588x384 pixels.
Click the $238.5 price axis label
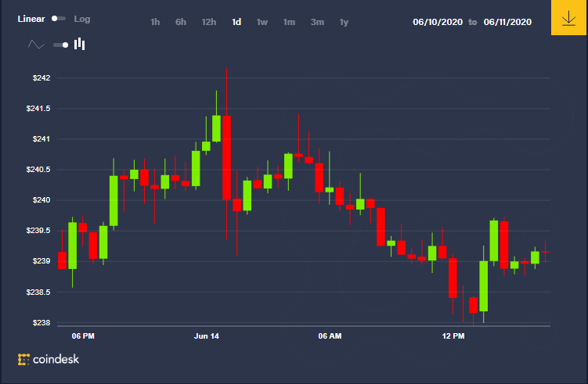pyautogui.click(x=38, y=292)
